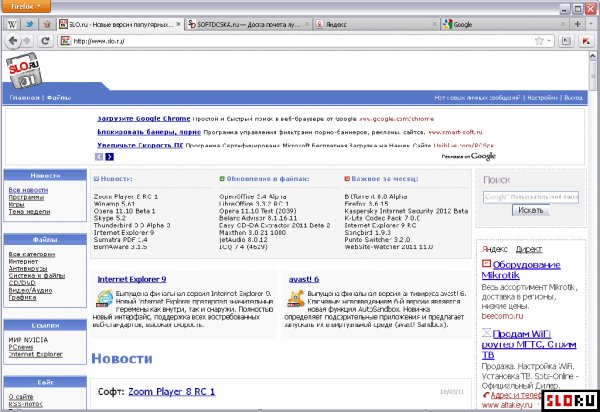
Task: Open 'Тема недели' sidebar link
Action: pyautogui.click(x=29, y=212)
